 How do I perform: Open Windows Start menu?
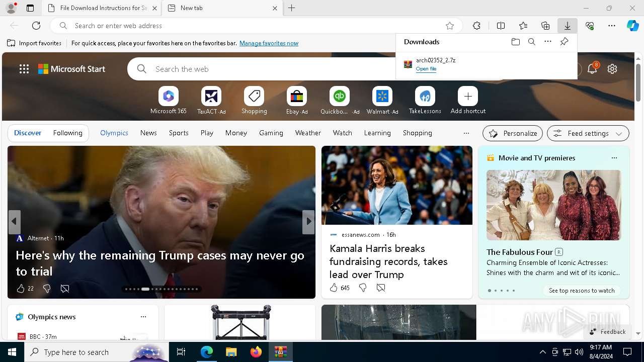[x=12, y=352]
